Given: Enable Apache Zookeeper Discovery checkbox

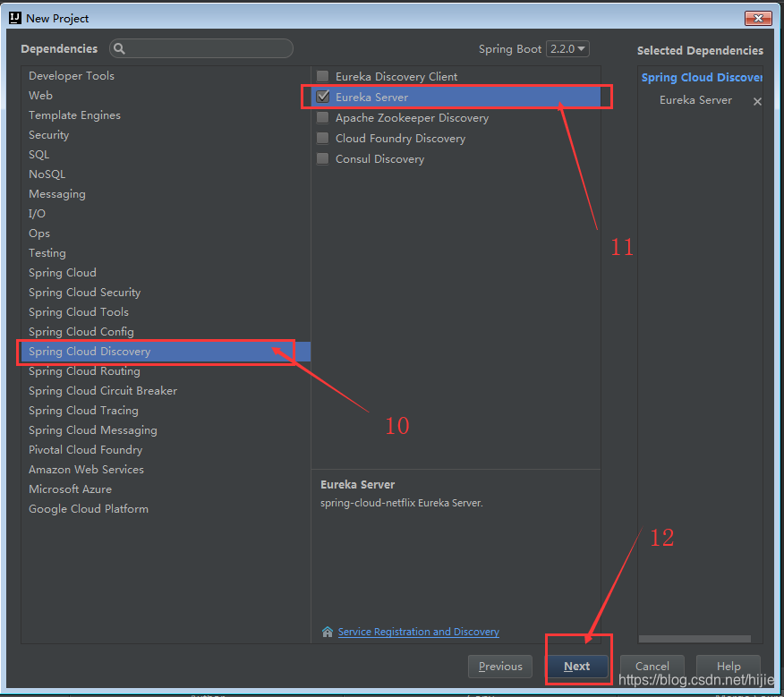Looking at the screenshot, I should pyautogui.click(x=323, y=117).
